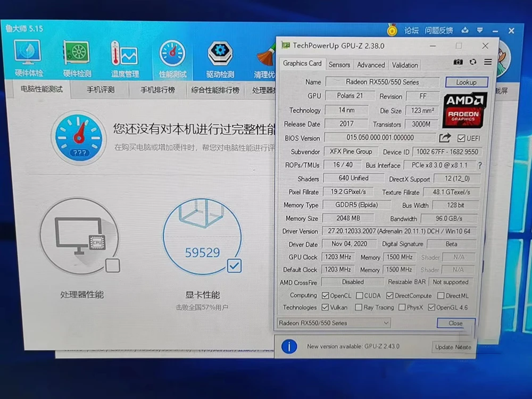Viewport: 532px width, 399px height.
Task: Switch to GPU-Z Advanced tab
Action: click(x=370, y=65)
